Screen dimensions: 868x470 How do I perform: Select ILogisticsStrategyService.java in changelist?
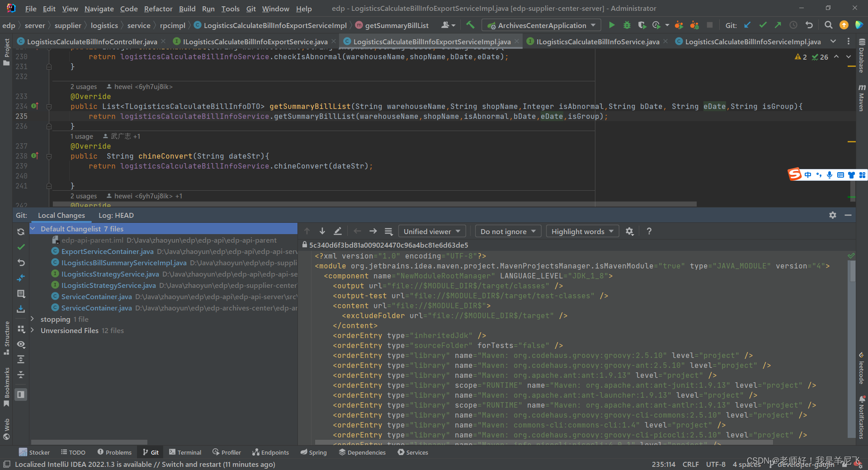[x=110, y=274]
